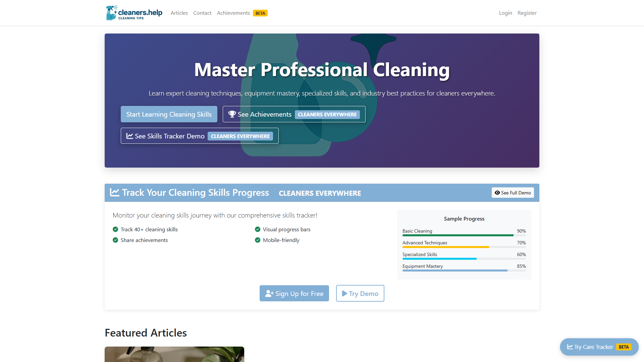Click the Login link
This screenshot has width=644, height=362.
pos(505,13)
